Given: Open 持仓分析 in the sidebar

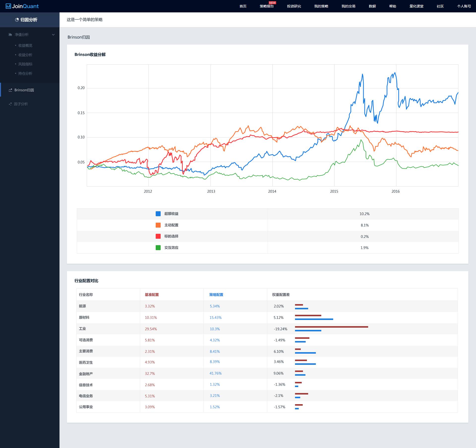Looking at the screenshot, I should pos(25,74).
